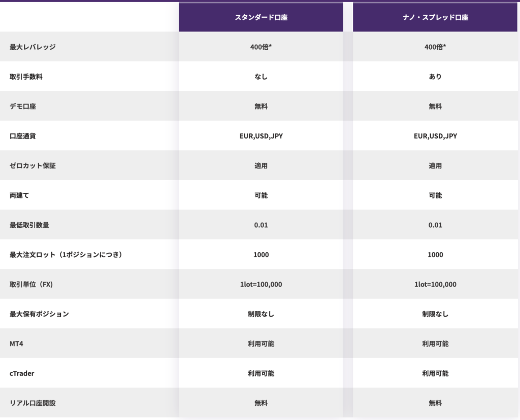This screenshot has height=420, width=520.
Task: Click 無料 for デモ口座 in スタンダード口座 column
Action: tap(261, 107)
